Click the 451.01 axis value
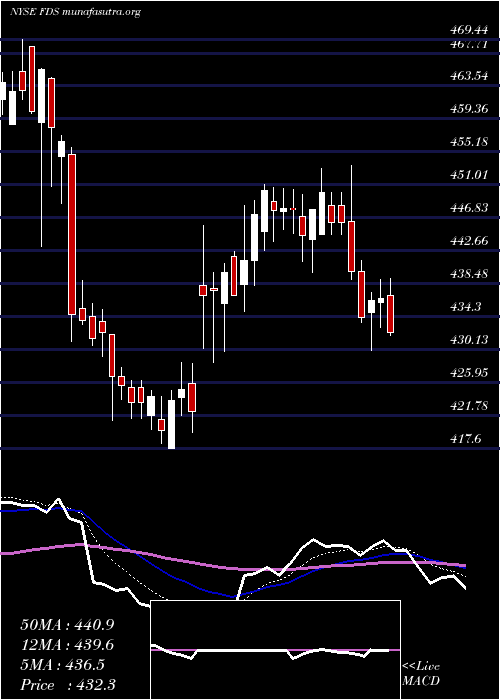This screenshot has height=700, width=500. 468,175
